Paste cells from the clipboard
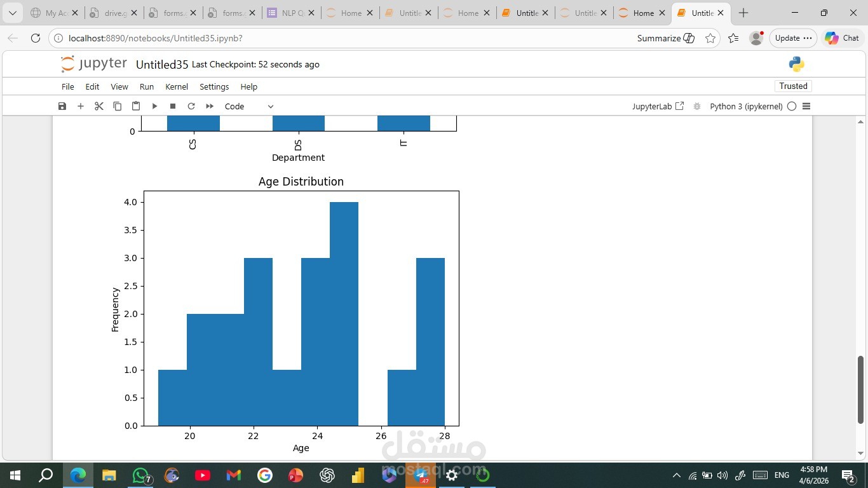868x488 pixels. (135, 106)
